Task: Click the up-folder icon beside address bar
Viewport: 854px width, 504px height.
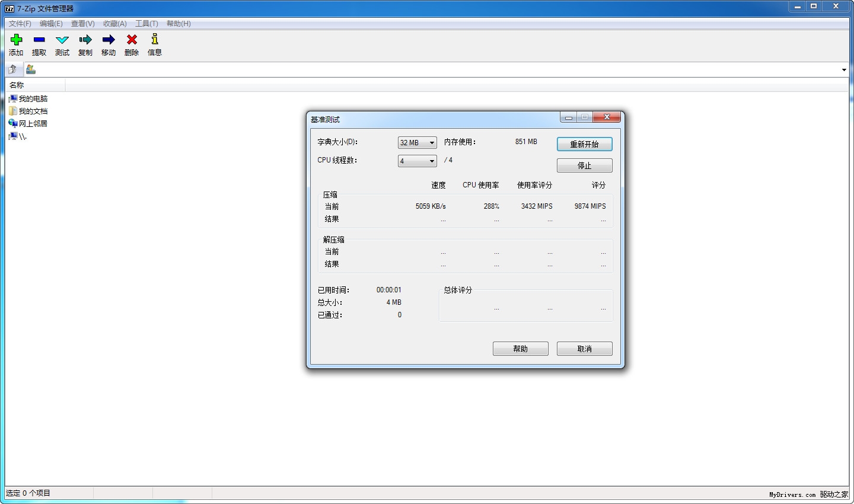Action: coord(13,70)
